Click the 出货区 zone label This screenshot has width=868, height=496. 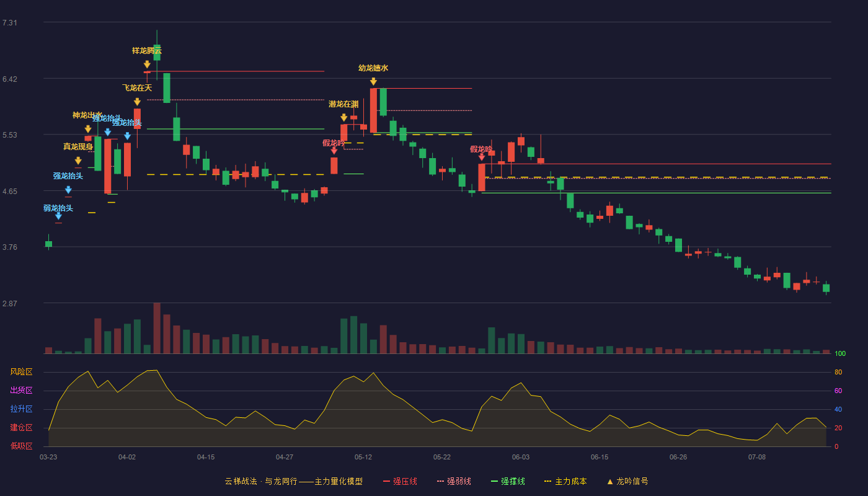point(22,391)
